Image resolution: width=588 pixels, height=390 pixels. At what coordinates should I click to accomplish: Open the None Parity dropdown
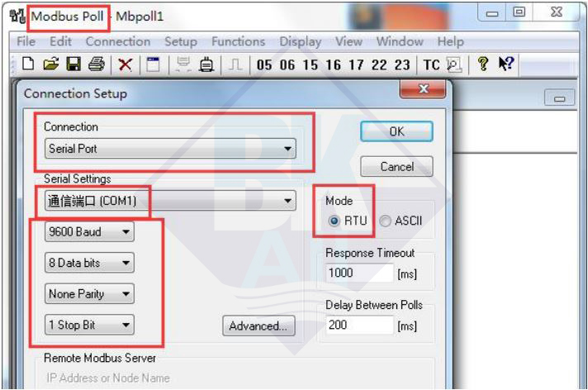[x=89, y=293]
